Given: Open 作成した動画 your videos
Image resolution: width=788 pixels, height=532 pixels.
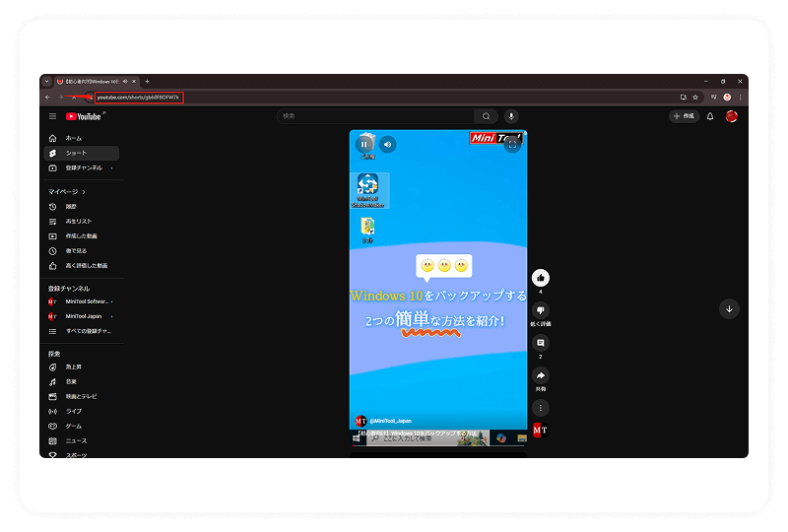Looking at the screenshot, I should [x=82, y=235].
